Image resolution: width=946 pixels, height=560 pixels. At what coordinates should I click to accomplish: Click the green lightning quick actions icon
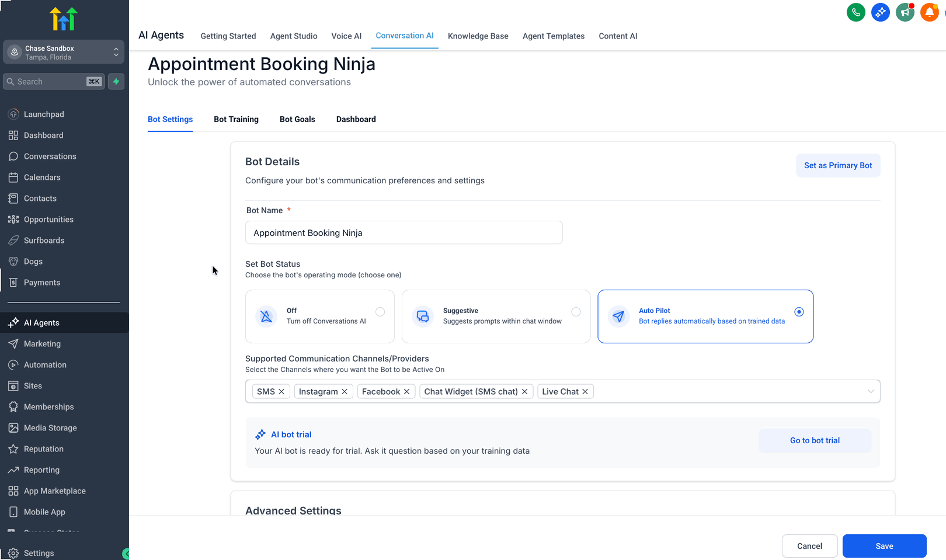[x=116, y=82]
